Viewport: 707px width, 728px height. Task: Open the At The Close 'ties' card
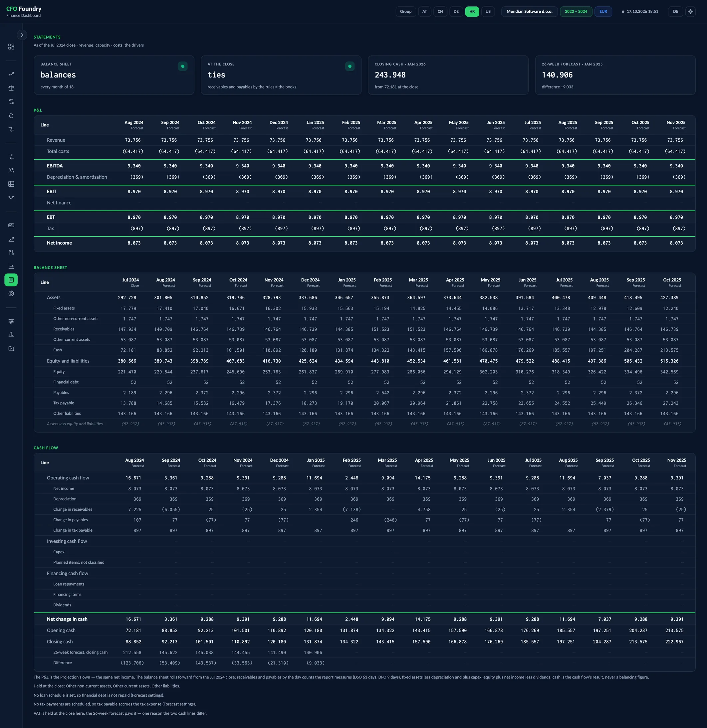[x=281, y=75]
